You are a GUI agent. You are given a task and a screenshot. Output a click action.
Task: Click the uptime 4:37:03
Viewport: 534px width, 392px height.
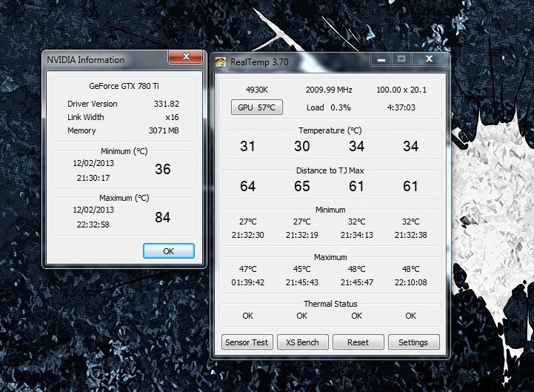401,107
